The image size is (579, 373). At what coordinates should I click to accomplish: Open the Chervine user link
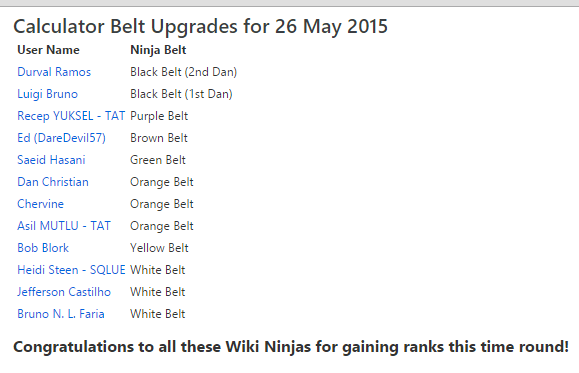tap(40, 204)
